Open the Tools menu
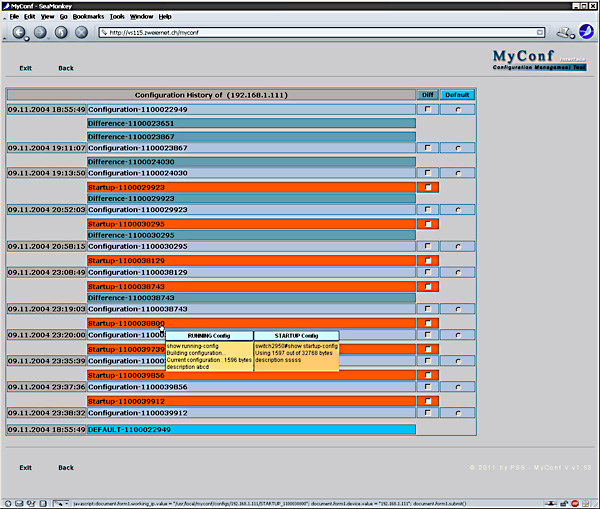 click(x=117, y=16)
